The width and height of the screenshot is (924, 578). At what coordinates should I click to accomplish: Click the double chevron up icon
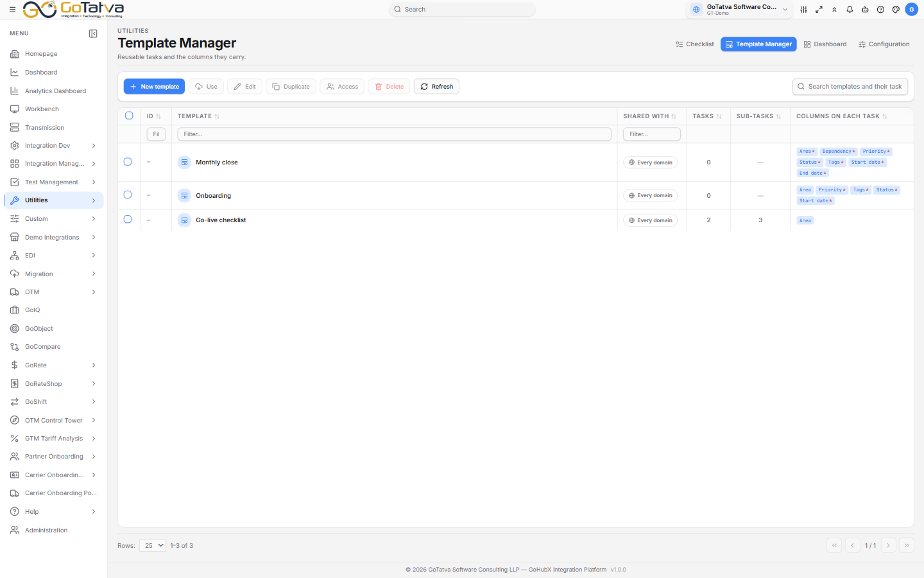click(x=834, y=10)
